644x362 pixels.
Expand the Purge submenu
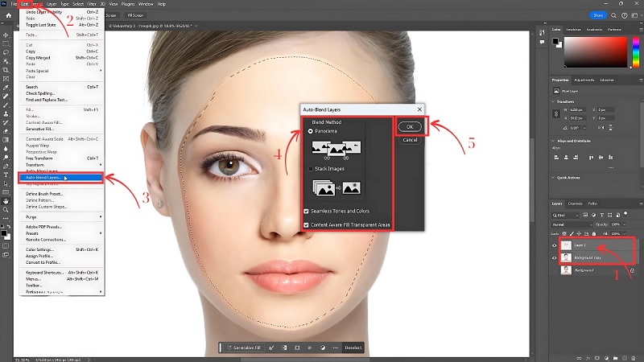[61, 216]
